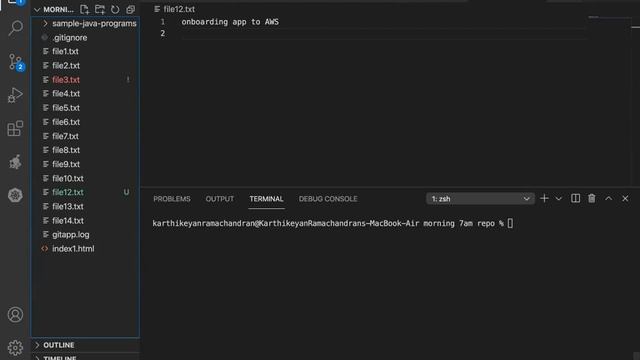This screenshot has width=640, height=360.
Task: Open file6.txt in the explorer
Action: pos(85,122)
